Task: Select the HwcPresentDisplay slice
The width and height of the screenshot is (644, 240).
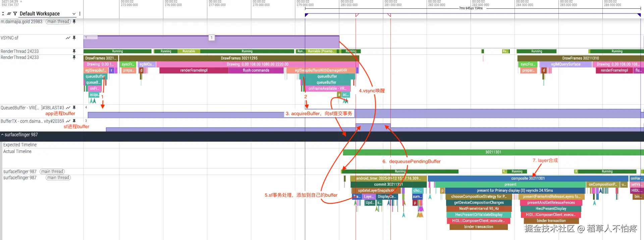Action: point(551,208)
